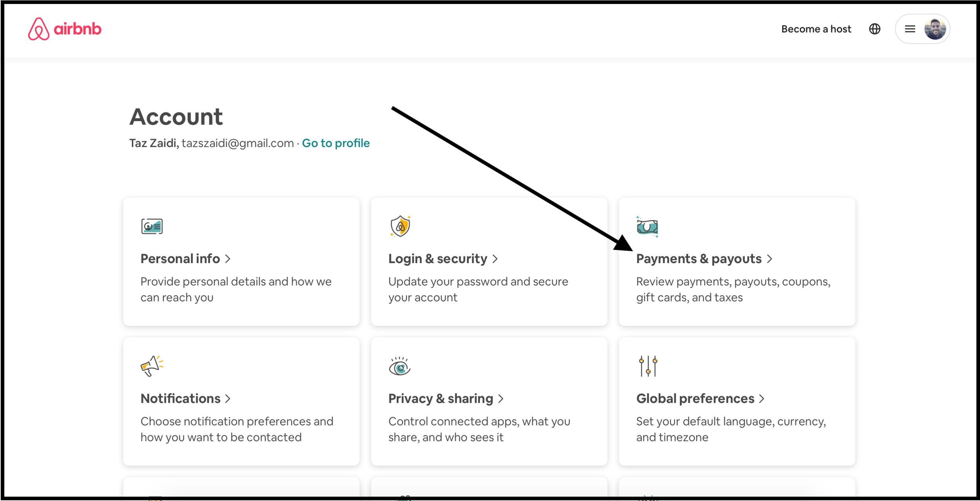Click the Global preferences sliders icon

(x=648, y=366)
